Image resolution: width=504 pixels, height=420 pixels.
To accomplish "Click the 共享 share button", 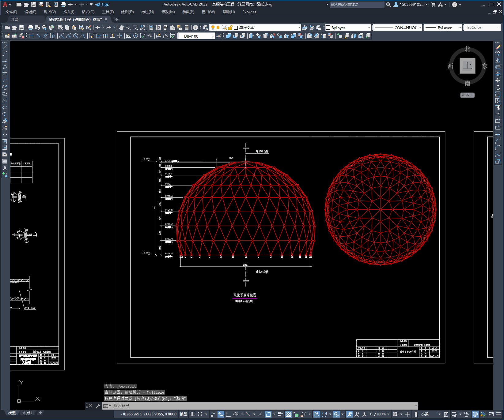I will coord(102,5).
